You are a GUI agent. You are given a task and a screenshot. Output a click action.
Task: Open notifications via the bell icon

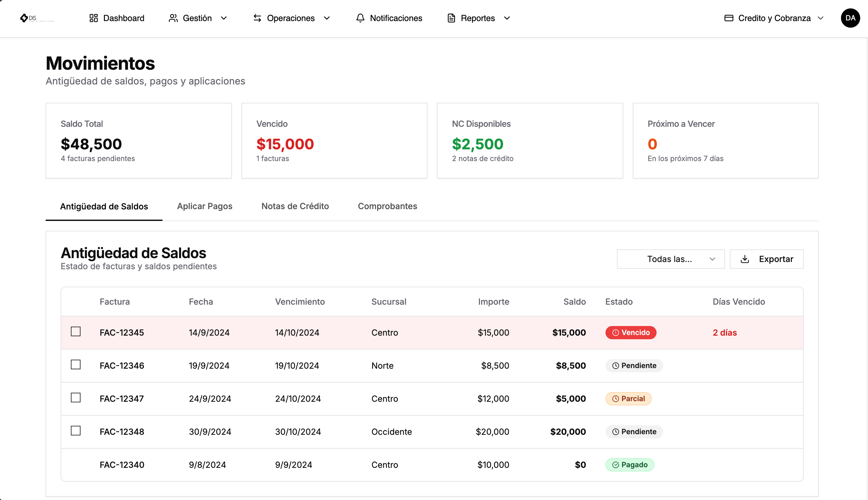(360, 18)
